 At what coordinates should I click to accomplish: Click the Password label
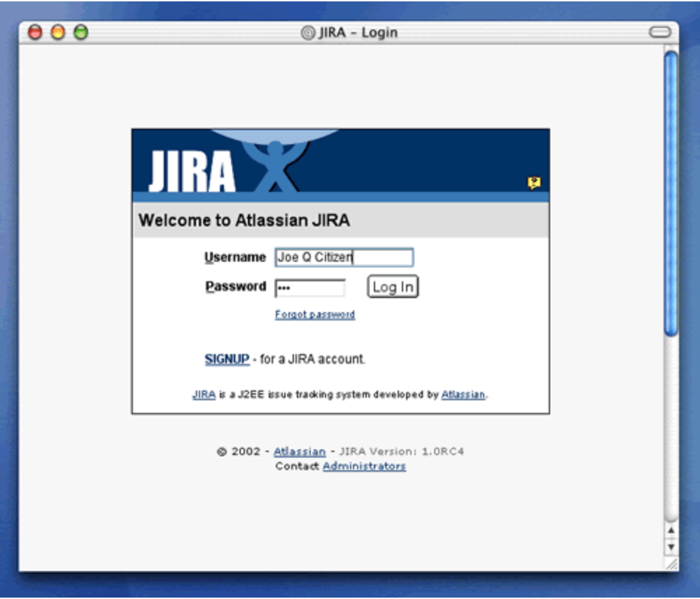coord(236,287)
